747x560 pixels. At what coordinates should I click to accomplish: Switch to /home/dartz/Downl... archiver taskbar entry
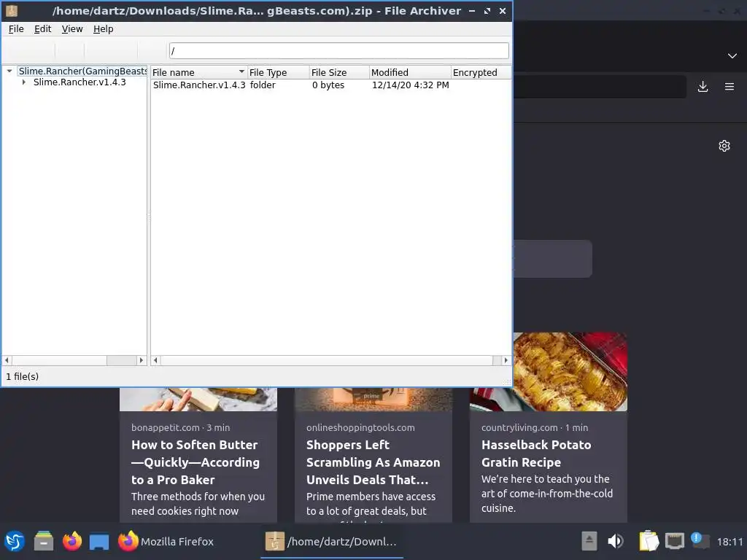(x=332, y=542)
